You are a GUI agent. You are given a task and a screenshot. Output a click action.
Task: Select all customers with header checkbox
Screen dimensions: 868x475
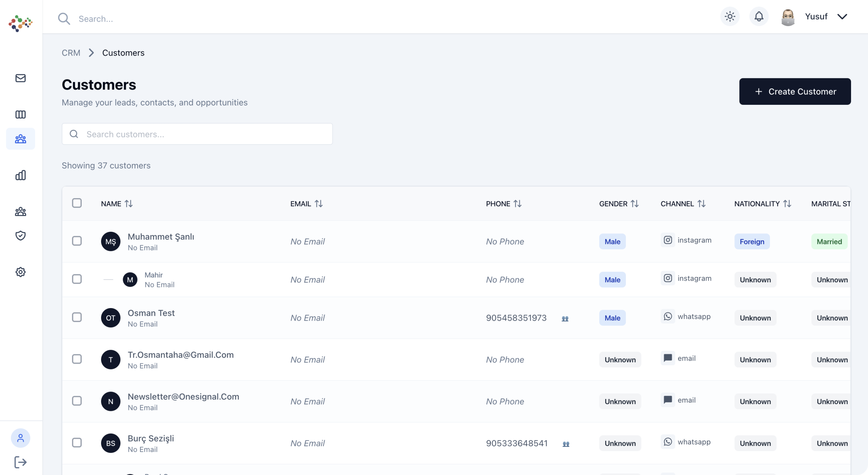(x=77, y=203)
